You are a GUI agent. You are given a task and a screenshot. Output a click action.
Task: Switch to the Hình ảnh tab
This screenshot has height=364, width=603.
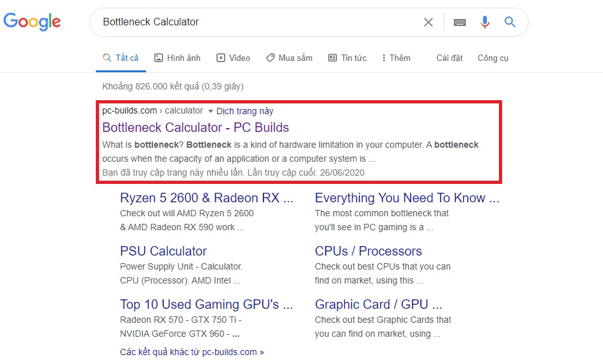click(177, 58)
